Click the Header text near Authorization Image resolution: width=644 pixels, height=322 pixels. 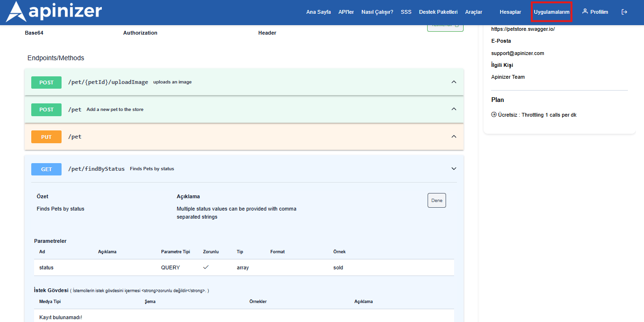tap(267, 33)
